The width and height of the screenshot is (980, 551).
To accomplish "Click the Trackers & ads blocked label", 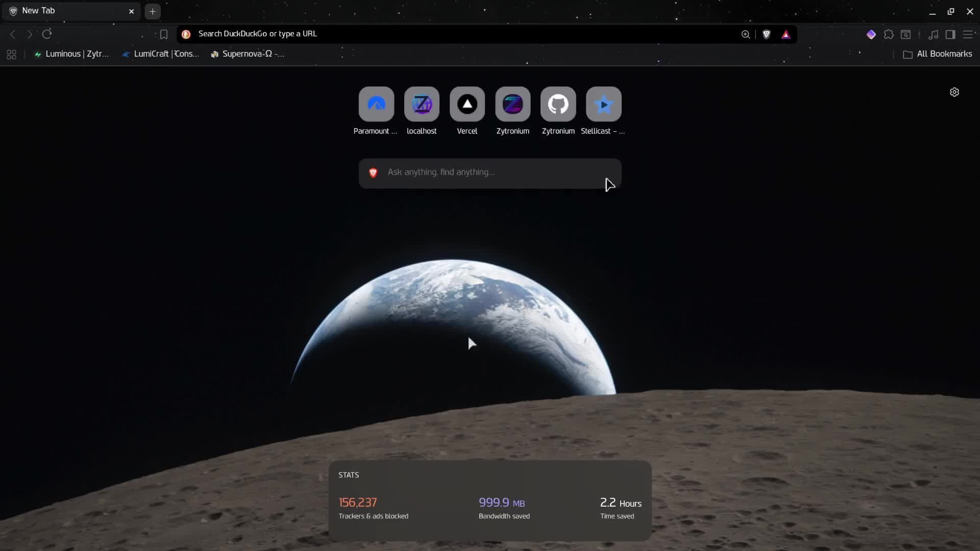I will click(373, 516).
